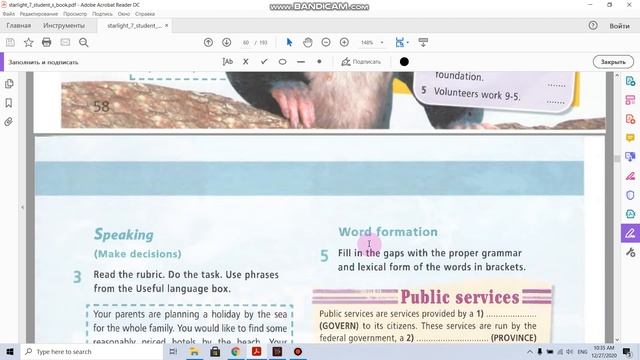Select the Add text 'Ab' tool

227,62
